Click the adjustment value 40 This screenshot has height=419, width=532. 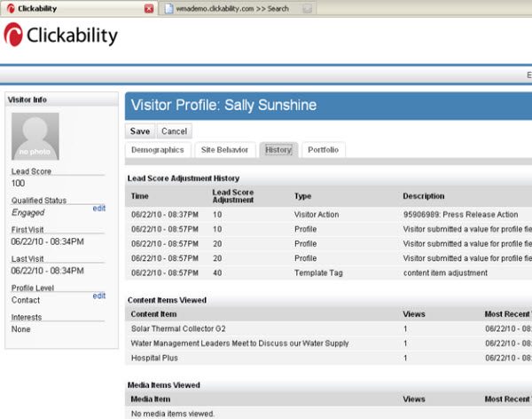[x=217, y=273]
